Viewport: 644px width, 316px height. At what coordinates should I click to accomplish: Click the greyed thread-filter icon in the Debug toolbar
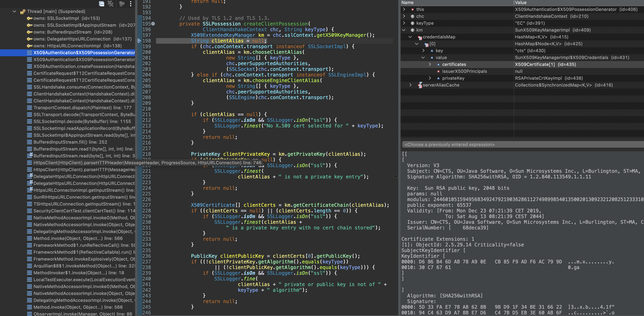click(x=121, y=3)
